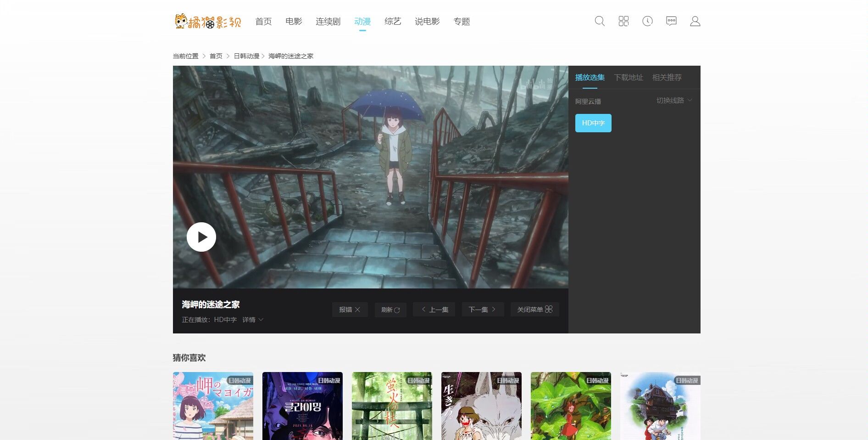Viewport: 868px width, 440px height.
Task: Go to previous episode with 上一集
Action: click(x=434, y=310)
